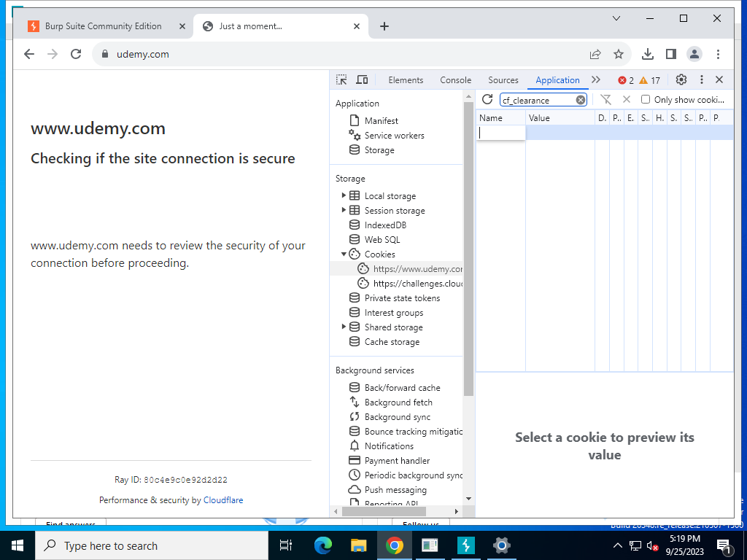Open Private state tokens item
Image resolution: width=747 pixels, height=560 pixels.
402,298
